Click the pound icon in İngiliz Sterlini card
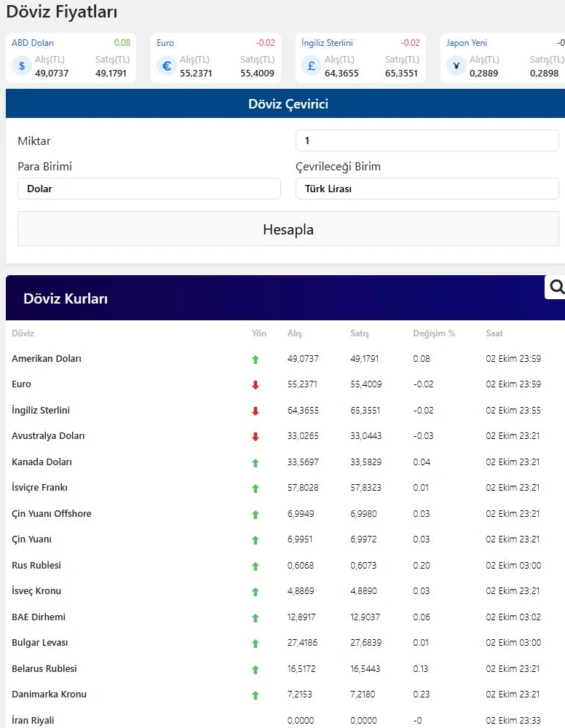The width and height of the screenshot is (565, 728). tap(312, 66)
